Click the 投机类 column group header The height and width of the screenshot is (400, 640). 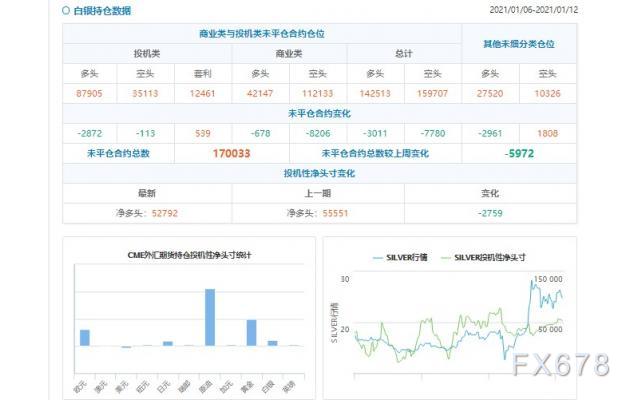point(147,54)
